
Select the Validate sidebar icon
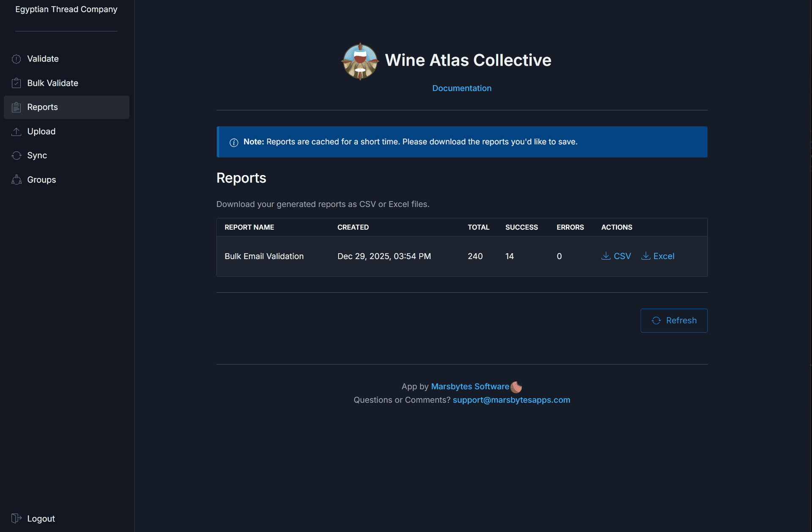click(x=16, y=59)
